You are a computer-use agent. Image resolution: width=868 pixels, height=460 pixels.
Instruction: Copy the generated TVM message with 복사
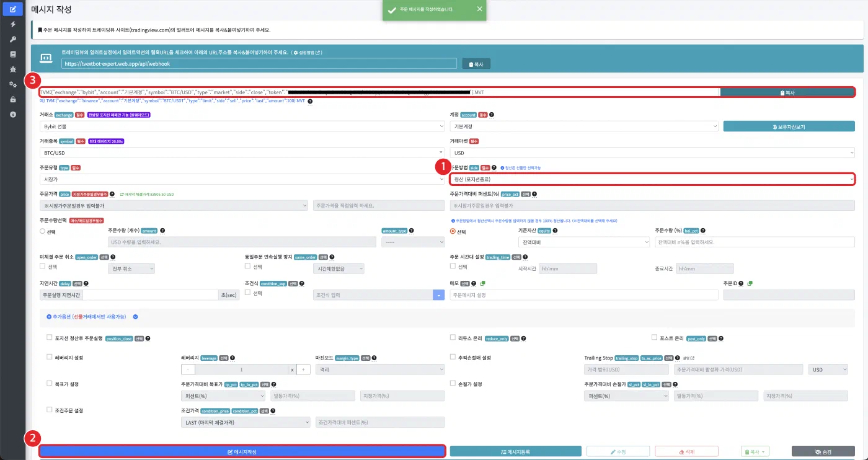[x=787, y=92]
